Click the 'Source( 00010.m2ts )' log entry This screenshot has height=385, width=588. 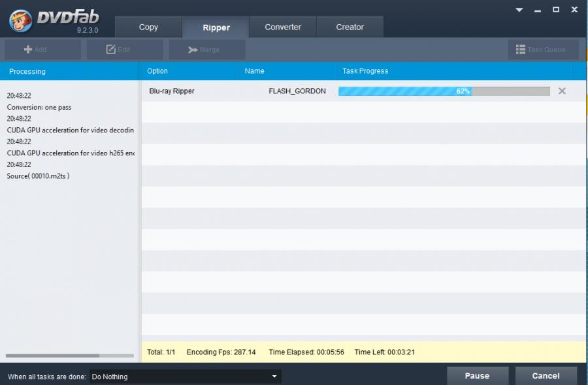[x=38, y=176]
